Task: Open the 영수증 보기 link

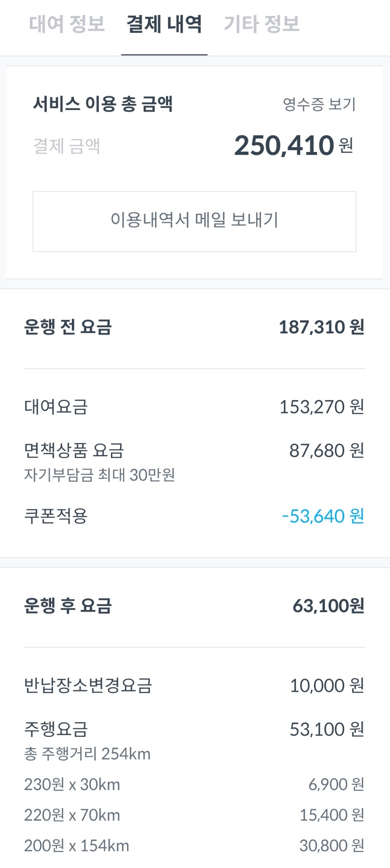Action: (319, 104)
